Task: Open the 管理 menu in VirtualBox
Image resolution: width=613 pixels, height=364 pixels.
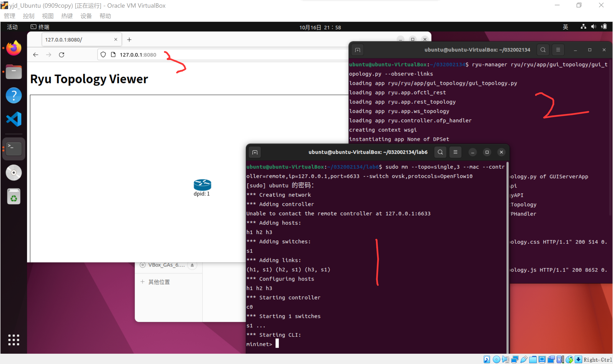Action: coord(10,16)
